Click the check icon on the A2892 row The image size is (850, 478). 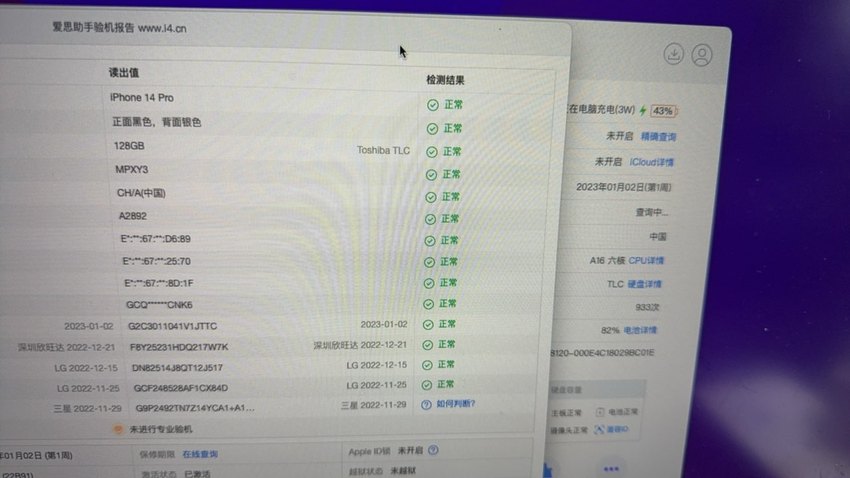tap(430, 219)
